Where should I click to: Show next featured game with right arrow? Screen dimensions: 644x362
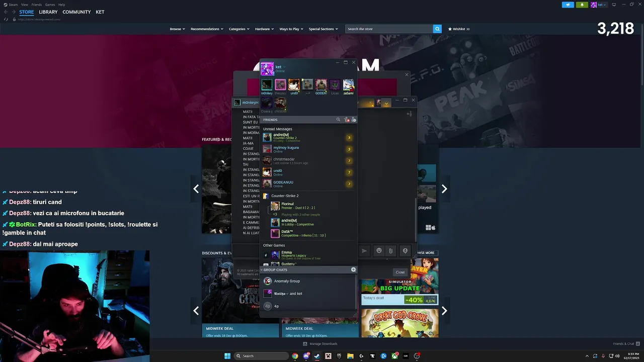[444, 189]
